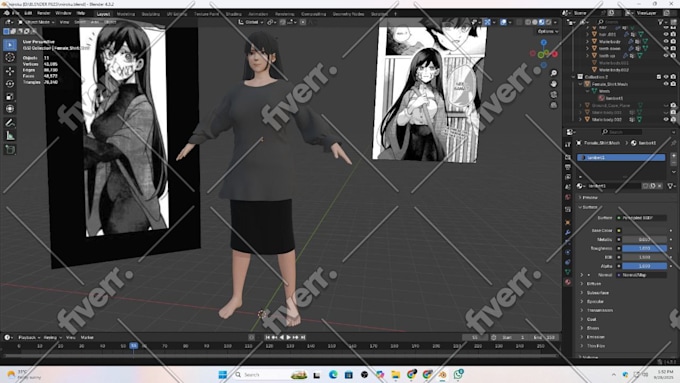The height and width of the screenshot is (383, 680).
Task: Open the timeline Marker menu
Action: 87,337
